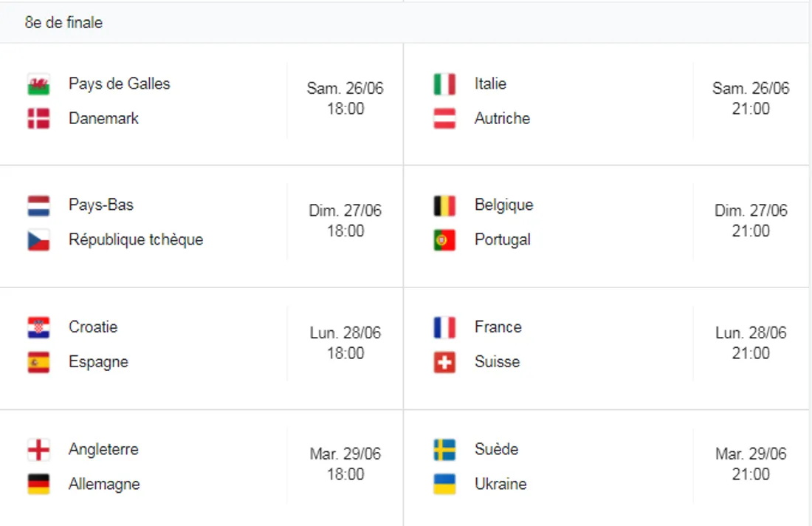
Task: Click the Portugal flag icon
Action: coord(444,240)
